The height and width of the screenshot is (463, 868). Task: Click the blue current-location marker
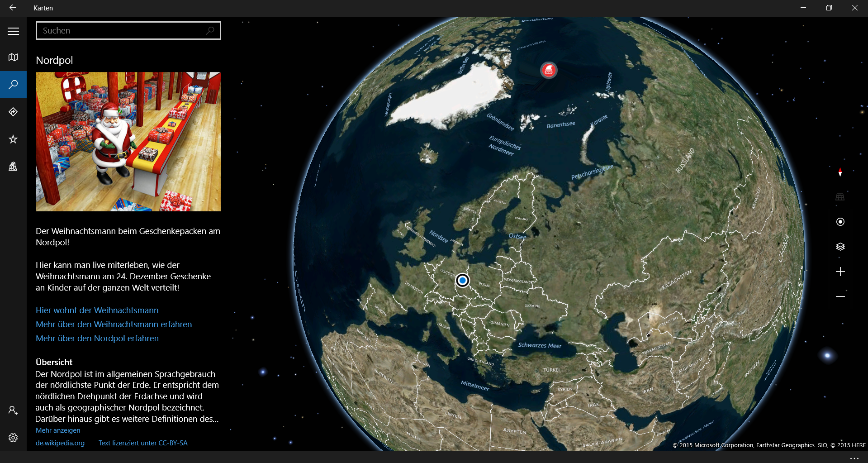coord(462,281)
